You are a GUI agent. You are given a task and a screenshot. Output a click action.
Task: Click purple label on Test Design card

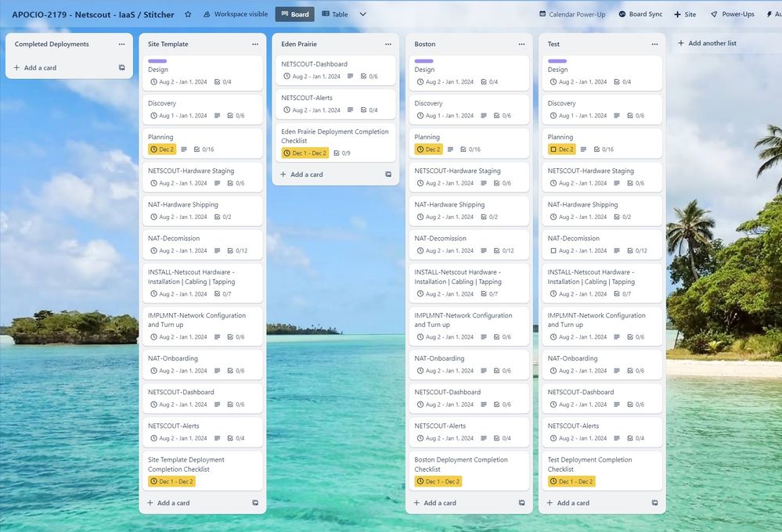pos(557,61)
